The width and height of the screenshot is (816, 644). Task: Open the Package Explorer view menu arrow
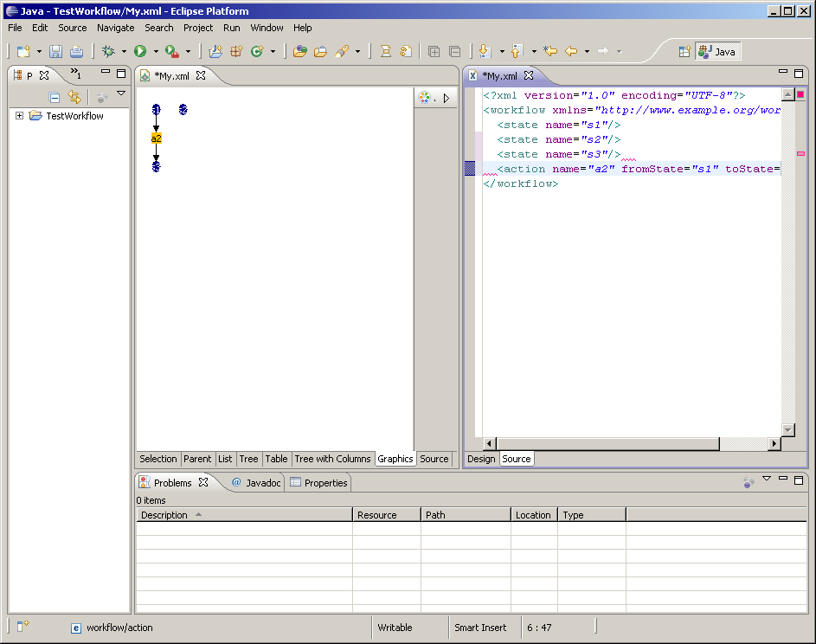[x=121, y=93]
